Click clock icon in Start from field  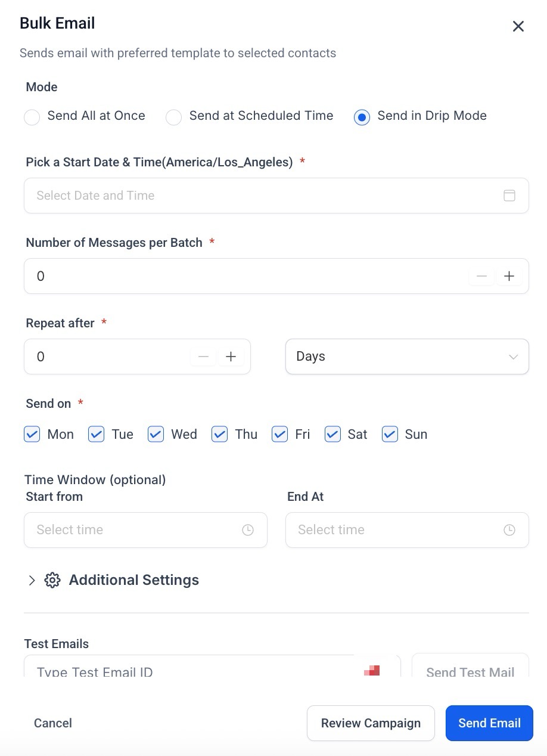248,530
